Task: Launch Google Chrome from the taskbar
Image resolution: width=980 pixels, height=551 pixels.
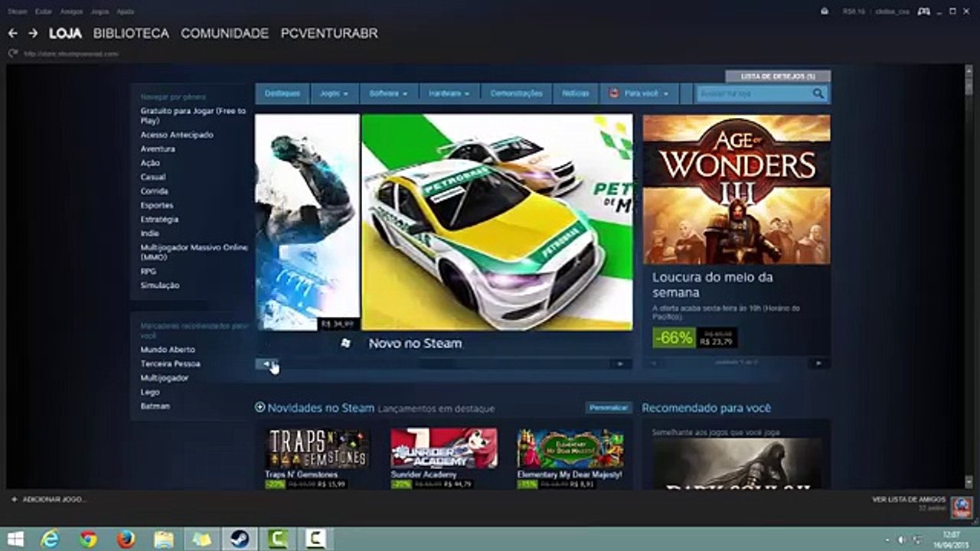Action: tap(88, 540)
